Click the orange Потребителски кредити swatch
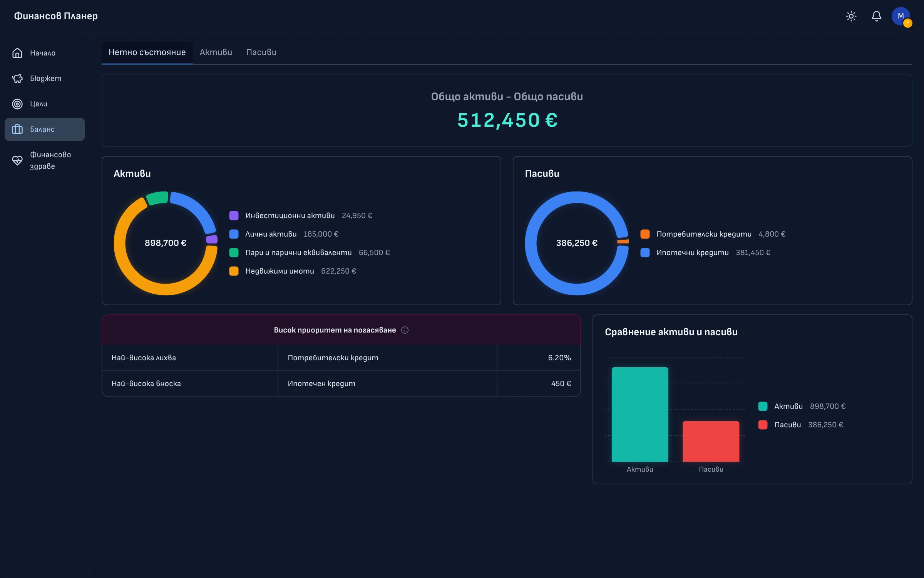 click(645, 234)
